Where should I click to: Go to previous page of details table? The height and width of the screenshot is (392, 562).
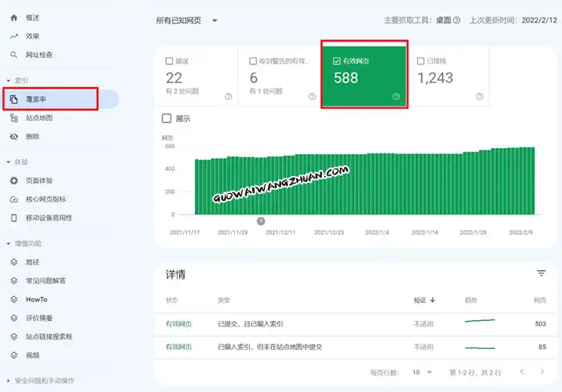522,372
